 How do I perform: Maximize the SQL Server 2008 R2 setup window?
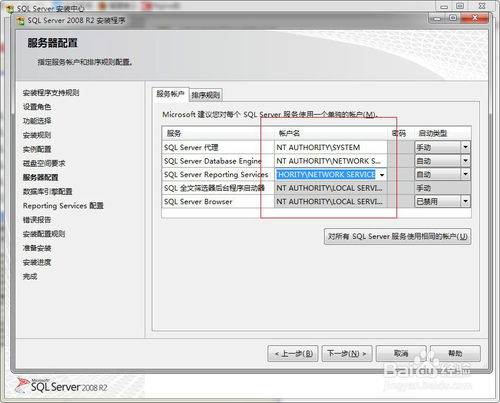(453, 18)
